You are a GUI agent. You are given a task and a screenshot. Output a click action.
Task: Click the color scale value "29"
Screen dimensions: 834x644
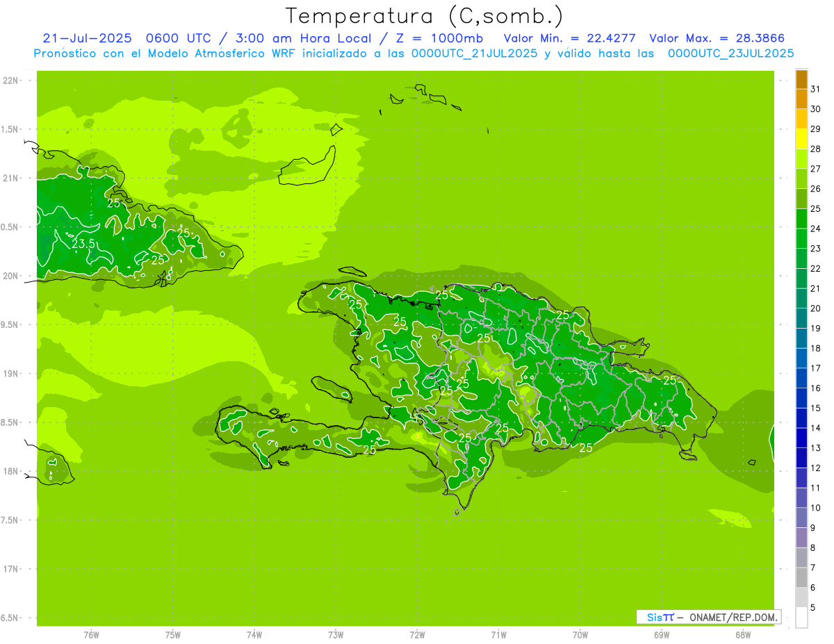coord(815,129)
